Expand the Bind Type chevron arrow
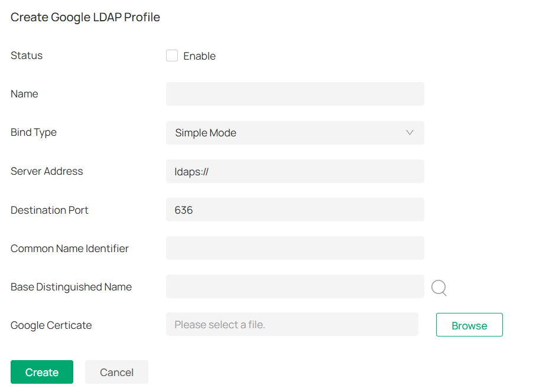Viewport: 536px width, 392px height. [x=410, y=133]
